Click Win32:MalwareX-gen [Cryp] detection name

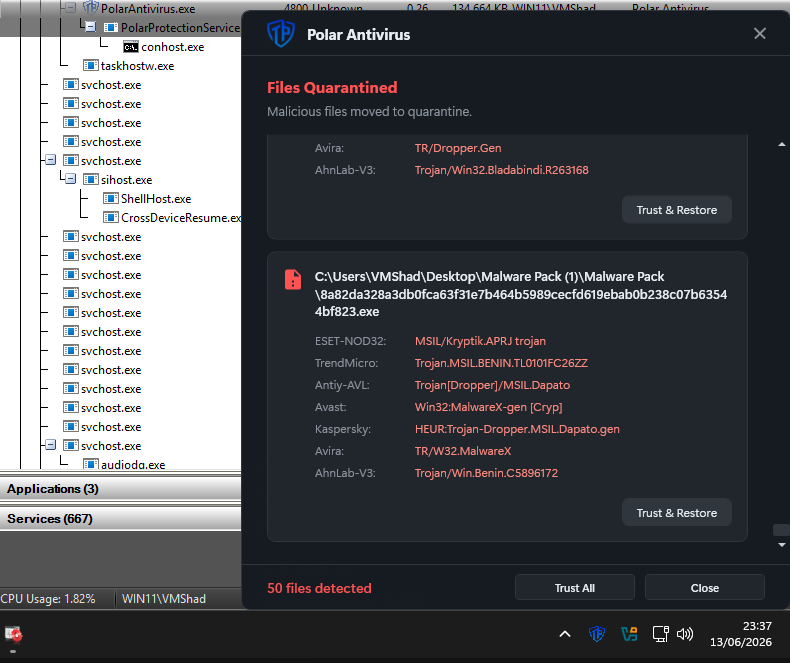point(488,407)
